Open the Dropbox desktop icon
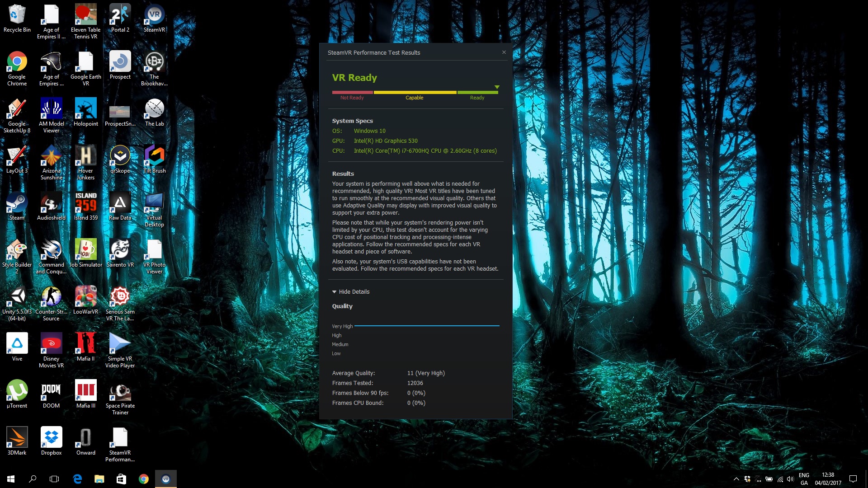Viewport: 868px width, 488px height. tap(52, 441)
